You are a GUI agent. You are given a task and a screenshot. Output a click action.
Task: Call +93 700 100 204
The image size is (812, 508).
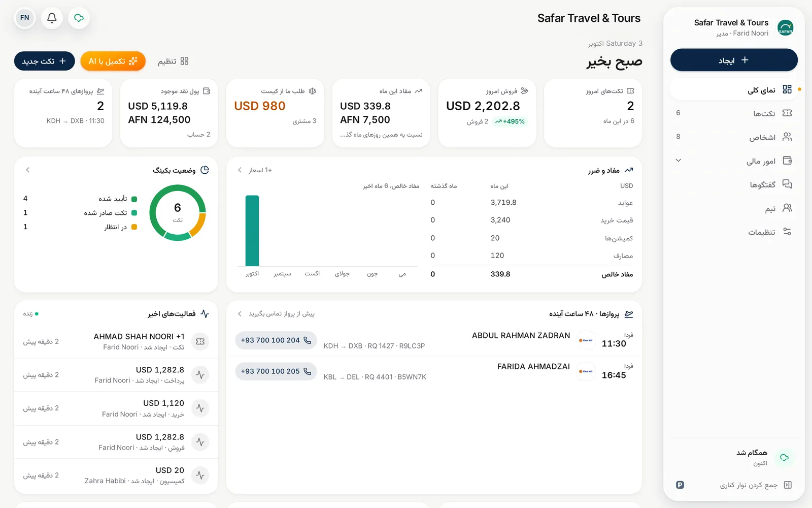276,340
